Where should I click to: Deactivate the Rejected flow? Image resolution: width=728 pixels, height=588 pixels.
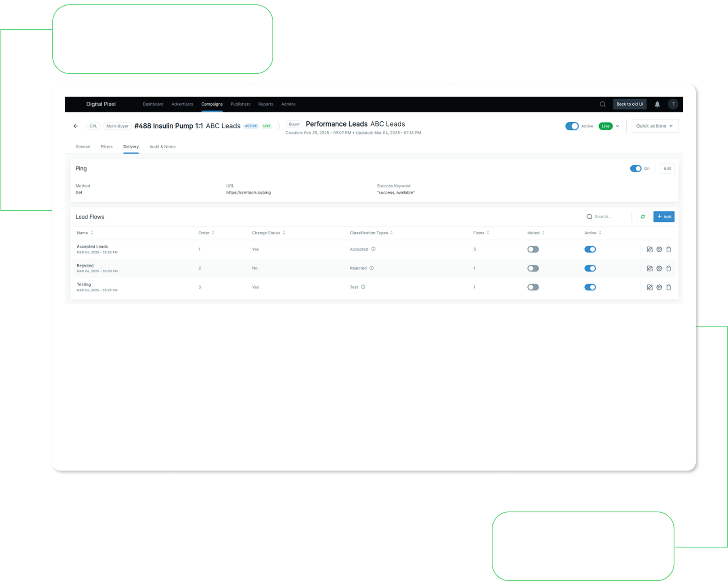(590, 268)
